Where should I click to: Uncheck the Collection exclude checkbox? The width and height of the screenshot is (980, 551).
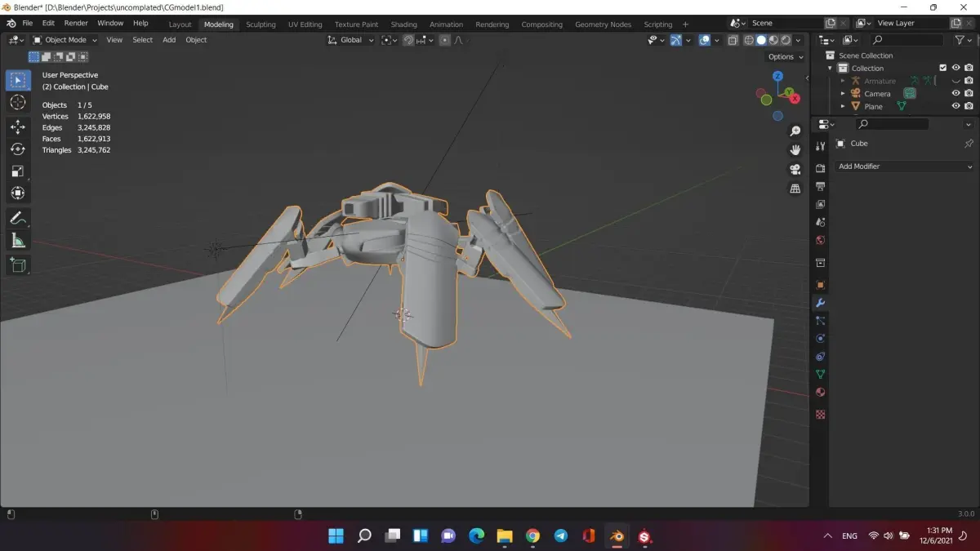point(942,68)
